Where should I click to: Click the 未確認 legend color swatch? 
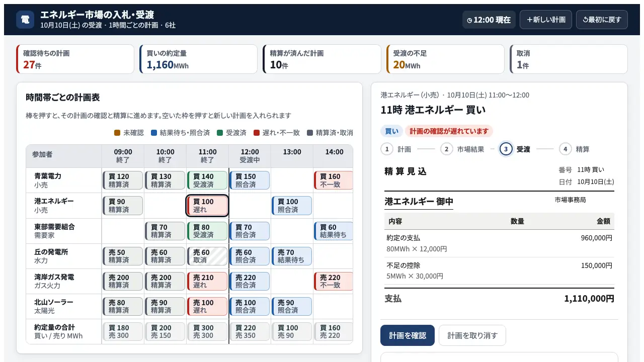(117, 133)
